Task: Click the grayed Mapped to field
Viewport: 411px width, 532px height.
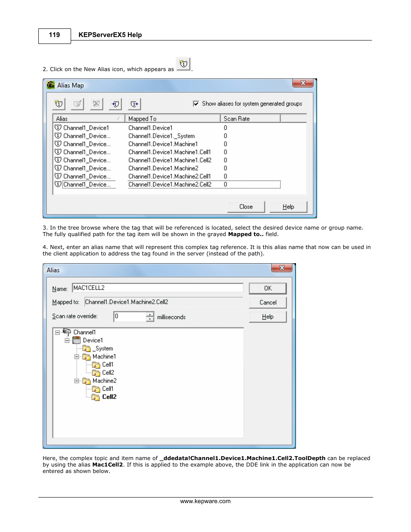Action: 164,302
